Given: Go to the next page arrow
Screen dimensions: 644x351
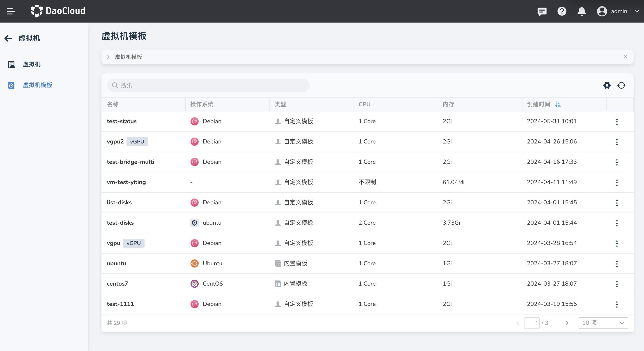Looking at the screenshot, I should tap(566, 323).
